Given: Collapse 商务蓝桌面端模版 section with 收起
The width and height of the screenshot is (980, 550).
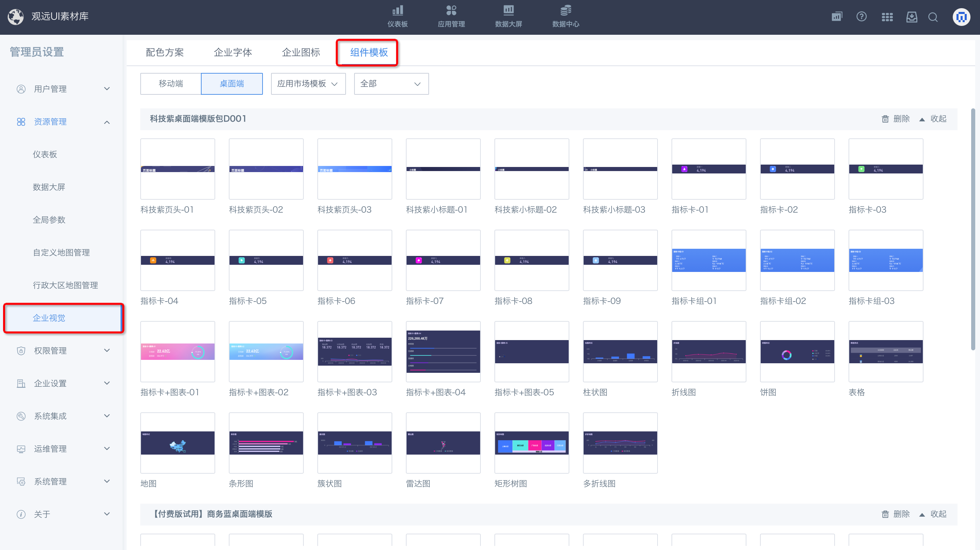Looking at the screenshot, I should click(x=932, y=514).
